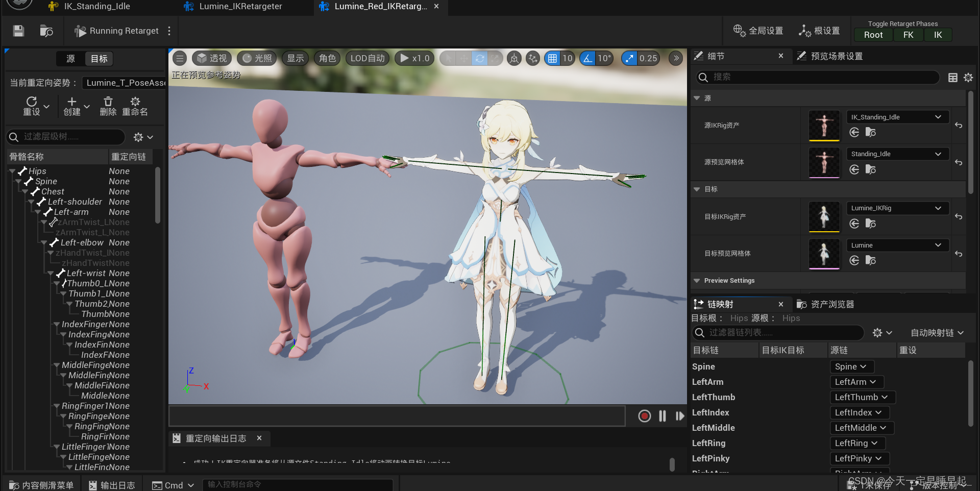Select the viewport select-mode arrow tool
The height and width of the screenshot is (491, 980).
click(448, 59)
